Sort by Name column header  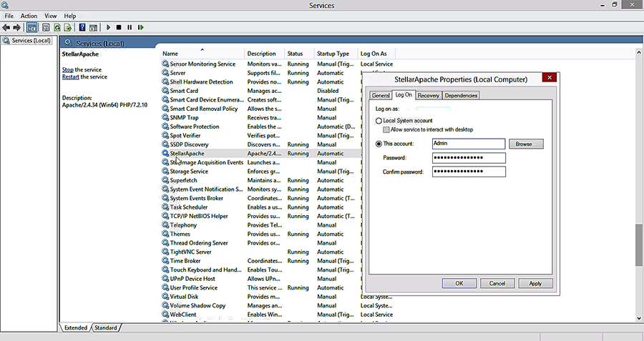(x=202, y=54)
